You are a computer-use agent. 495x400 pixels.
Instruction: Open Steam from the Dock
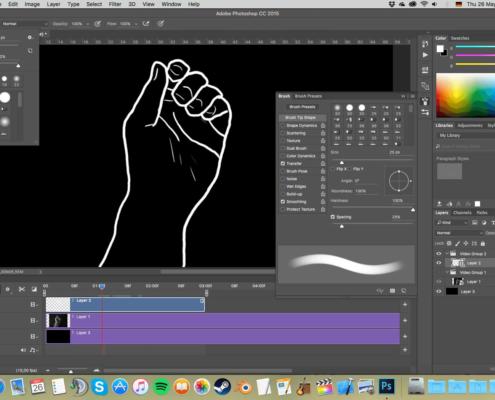[x=223, y=387]
